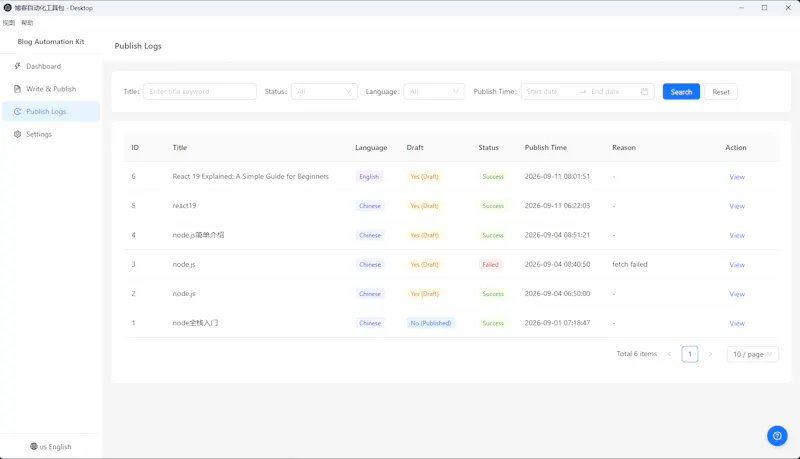
Task: View log for node.js ID 2
Action: (x=737, y=294)
